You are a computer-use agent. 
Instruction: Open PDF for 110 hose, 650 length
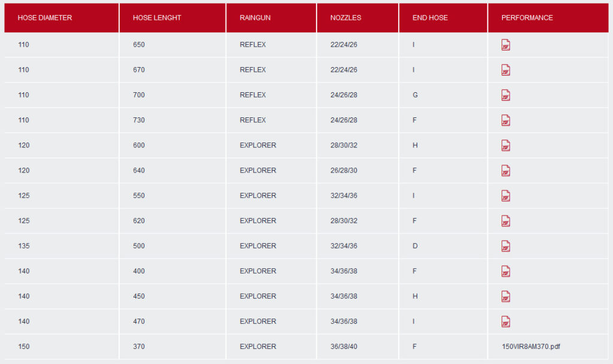pyautogui.click(x=505, y=45)
